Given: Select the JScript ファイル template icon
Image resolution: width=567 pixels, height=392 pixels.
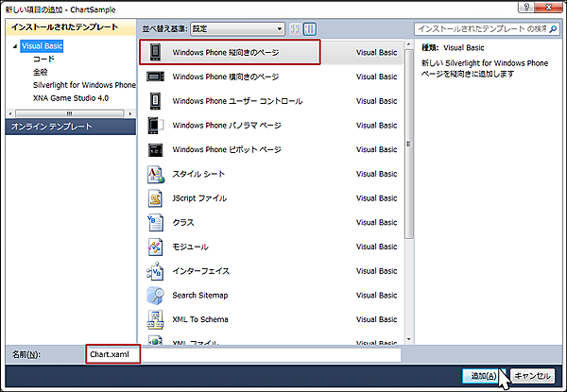Looking at the screenshot, I should [x=155, y=198].
